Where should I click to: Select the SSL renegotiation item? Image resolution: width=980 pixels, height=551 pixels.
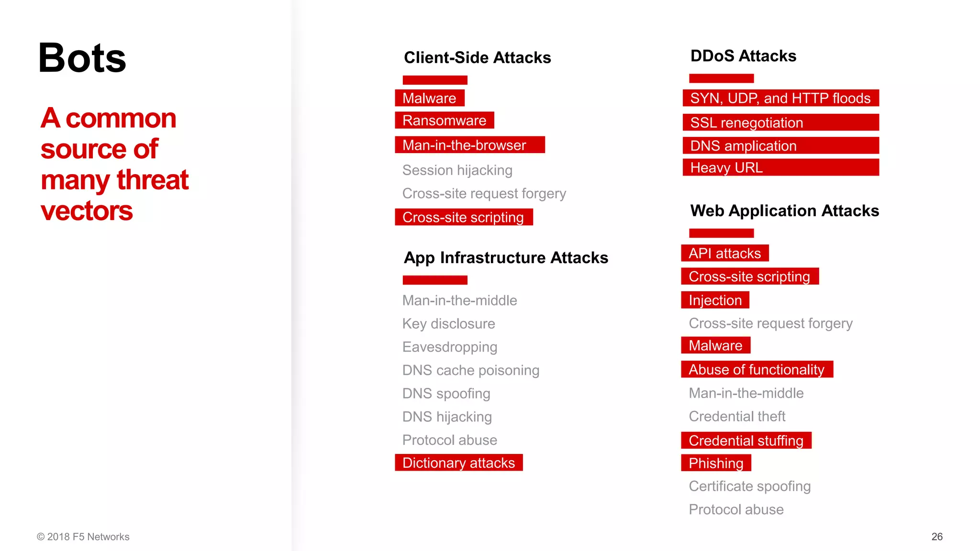[x=780, y=122]
